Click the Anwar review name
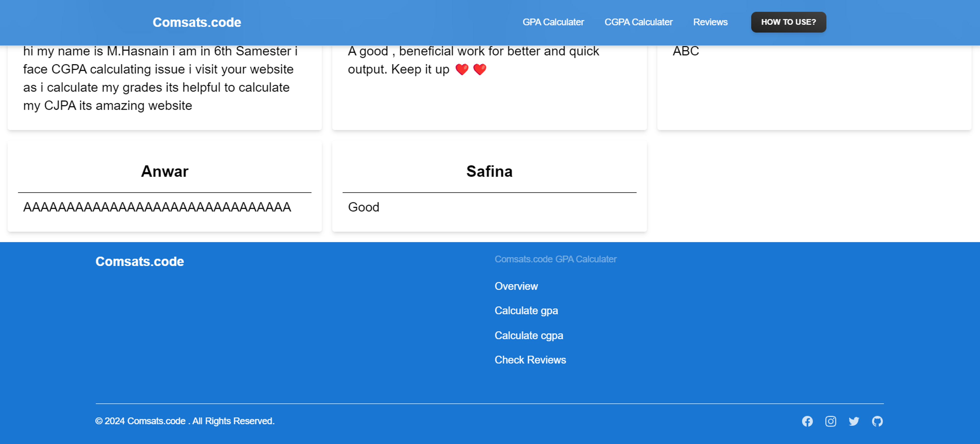 pos(165,171)
